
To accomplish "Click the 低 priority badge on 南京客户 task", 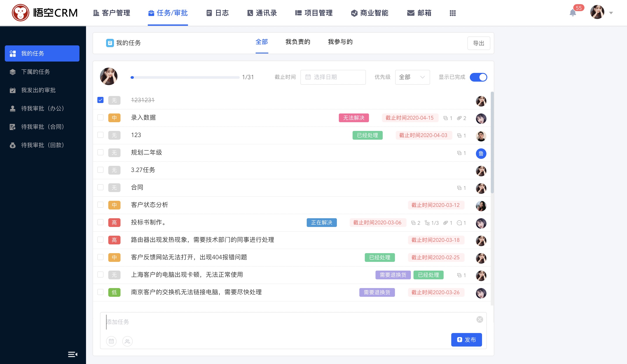I will pos(114,292).
